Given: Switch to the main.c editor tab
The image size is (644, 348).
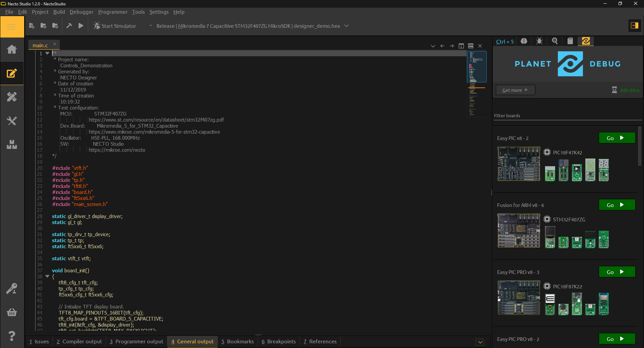Looking at the screenshot, I should (40, 45).
